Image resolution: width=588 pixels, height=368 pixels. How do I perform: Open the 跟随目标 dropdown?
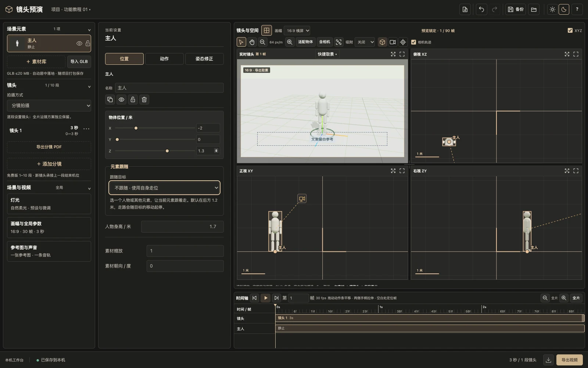tap(164, 188)
